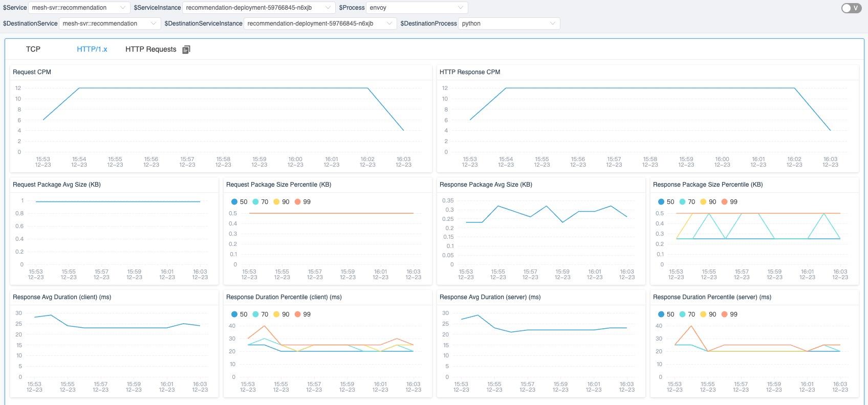
Task: Toggle 99 legend in Response Duration Percentile (server)
Action: point(729,314)
